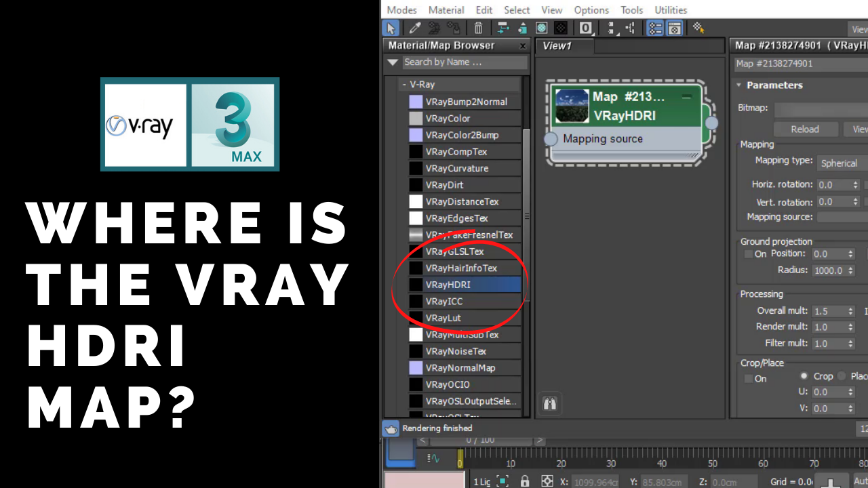Image resolution: width=868 pixels, height=488 pixels.
Task: Click the delete trash can icon
Action: pos(479,28)
